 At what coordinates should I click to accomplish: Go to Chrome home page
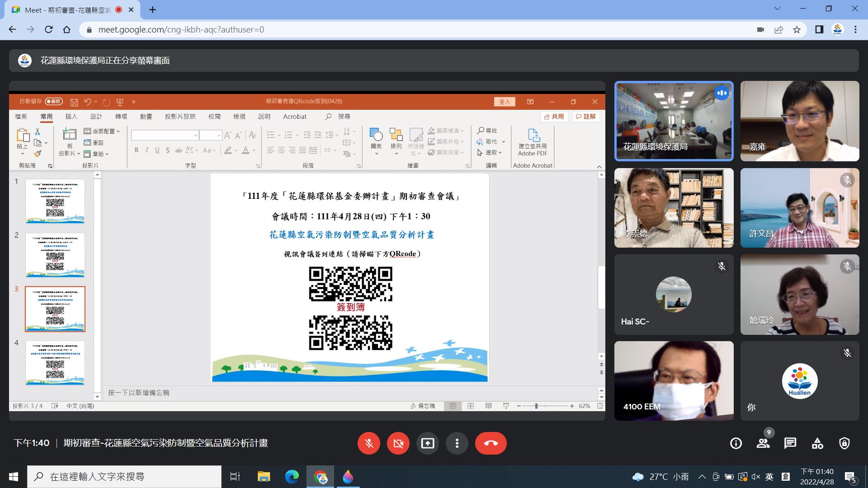67,30
